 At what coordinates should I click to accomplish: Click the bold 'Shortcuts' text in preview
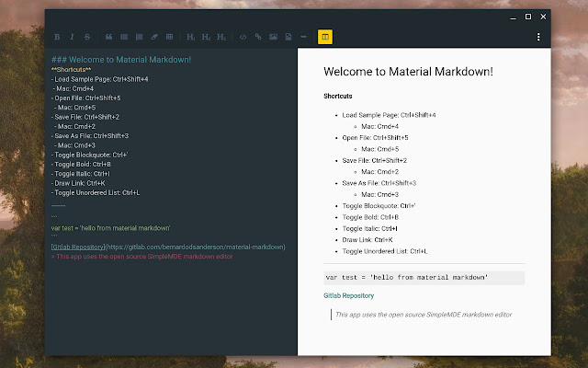338,96
